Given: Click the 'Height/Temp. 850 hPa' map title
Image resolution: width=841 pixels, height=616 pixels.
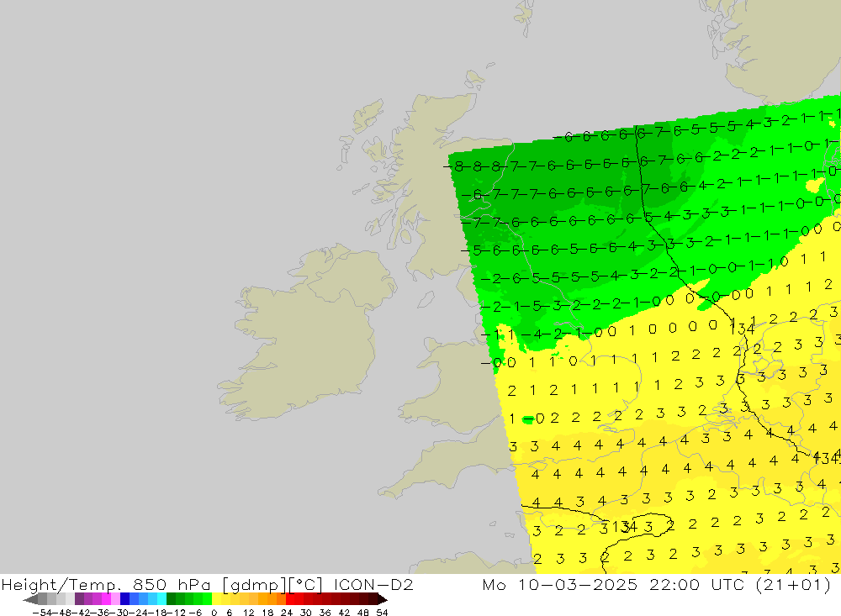Looking at the screenshot, I should 106,584.
